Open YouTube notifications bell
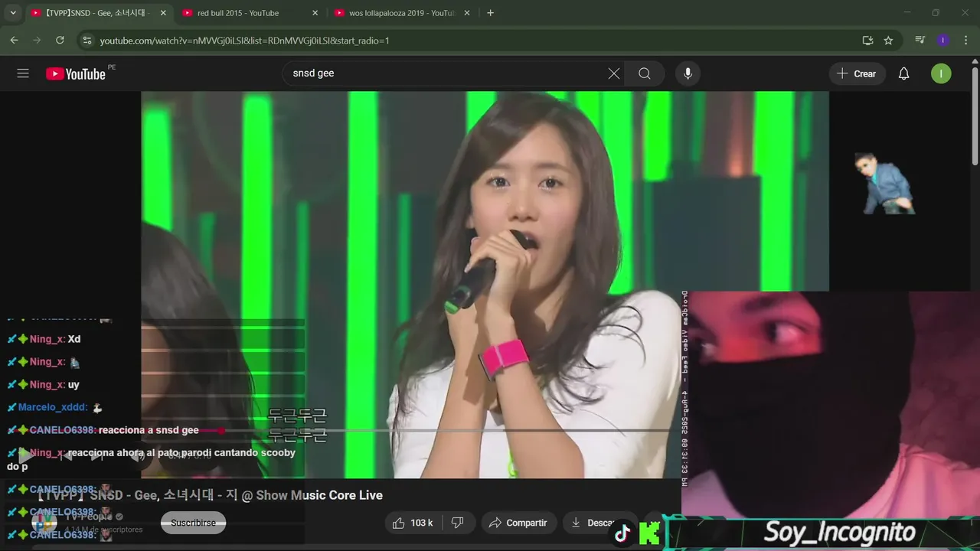980x551 pixels. [x=903, y=73]
